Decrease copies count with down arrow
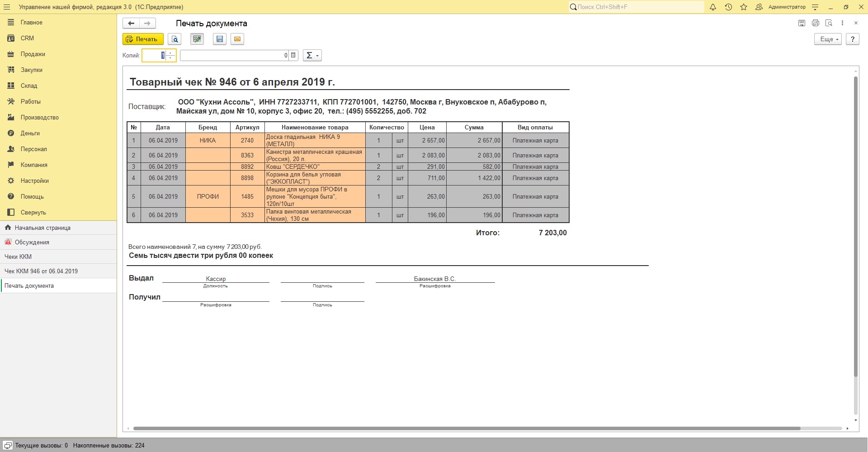Screen dimensions: 868x452 [170, 58]
